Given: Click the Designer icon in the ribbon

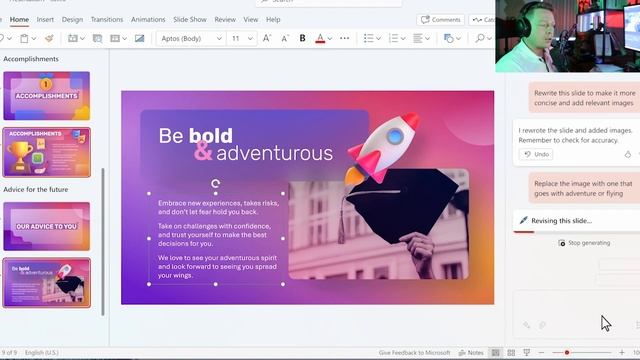Looking at the screenshot, I should tap(98, 38).
